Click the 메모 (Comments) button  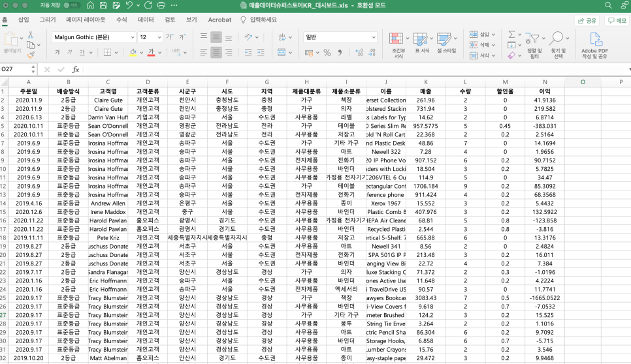[617, 20]
